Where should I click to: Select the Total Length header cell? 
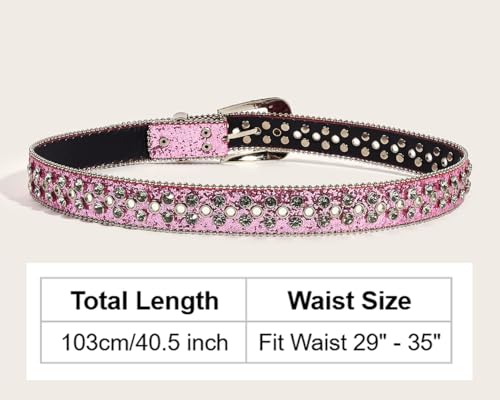(144, 300)
